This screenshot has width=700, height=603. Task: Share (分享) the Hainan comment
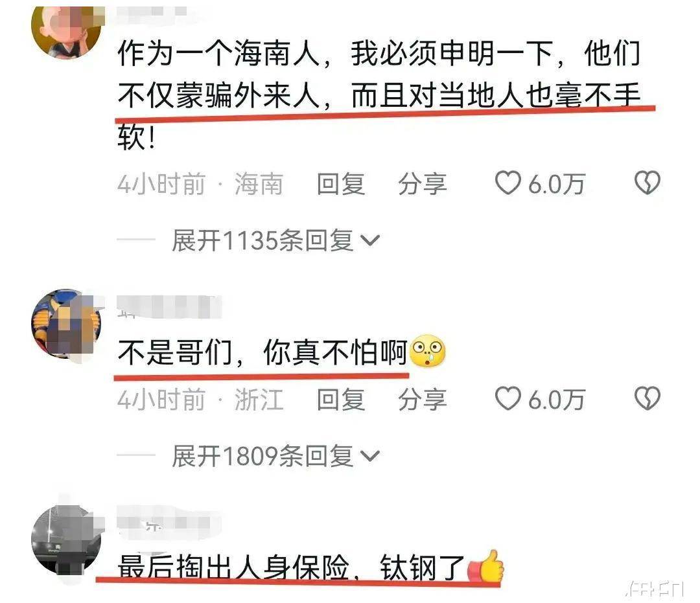423,184
